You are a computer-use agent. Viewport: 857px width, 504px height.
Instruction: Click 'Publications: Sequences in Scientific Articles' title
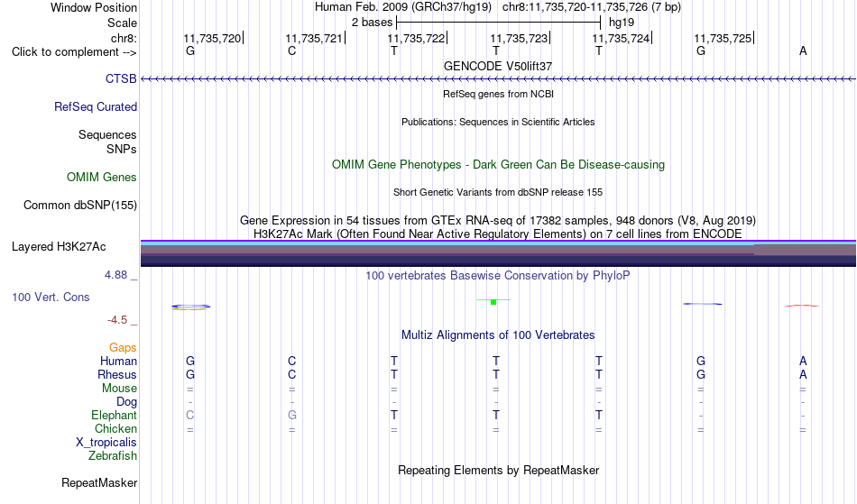pos(498,122)
